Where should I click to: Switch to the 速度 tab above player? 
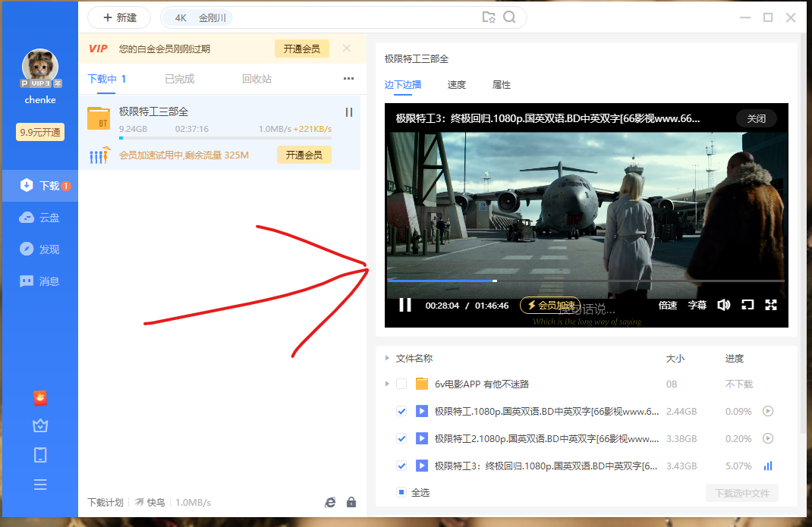pyautogui.click(x=457, y=85)
